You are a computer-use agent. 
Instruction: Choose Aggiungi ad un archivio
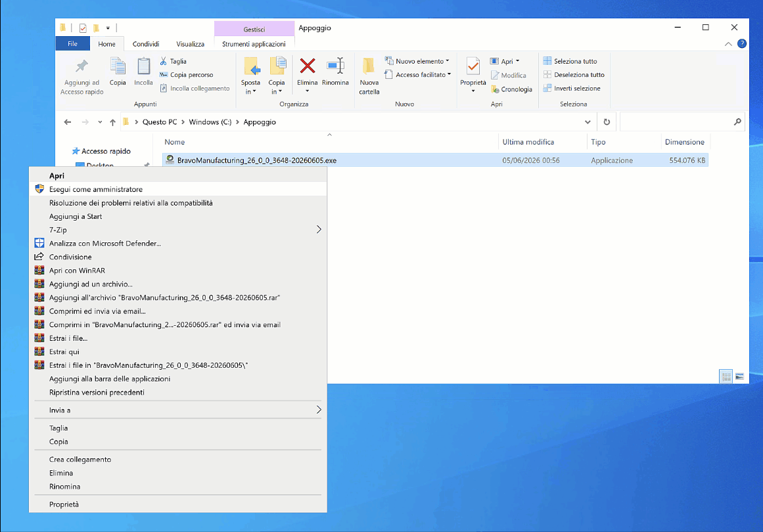point(177,284)
